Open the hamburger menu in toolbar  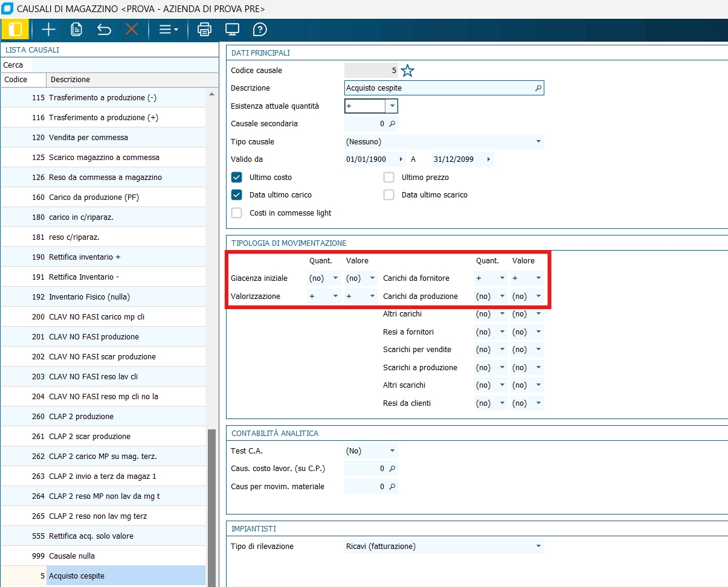pos(168,30)
